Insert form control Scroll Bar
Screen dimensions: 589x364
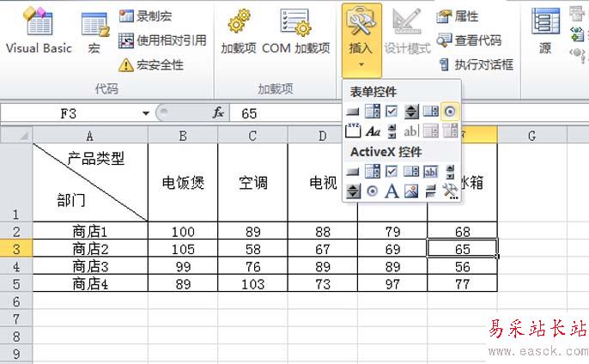[x=392, y=130]
